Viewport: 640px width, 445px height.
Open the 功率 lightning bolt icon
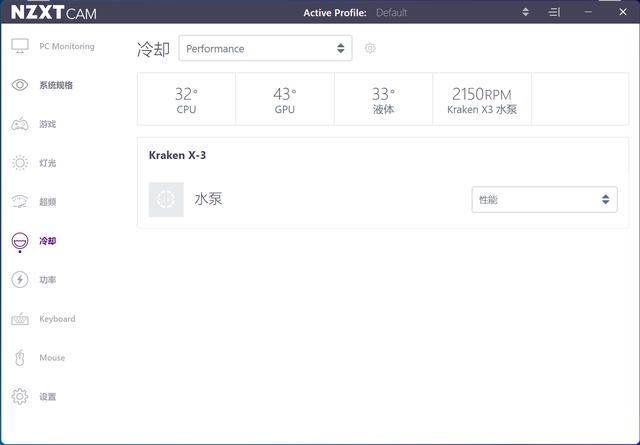click(20, 280)
